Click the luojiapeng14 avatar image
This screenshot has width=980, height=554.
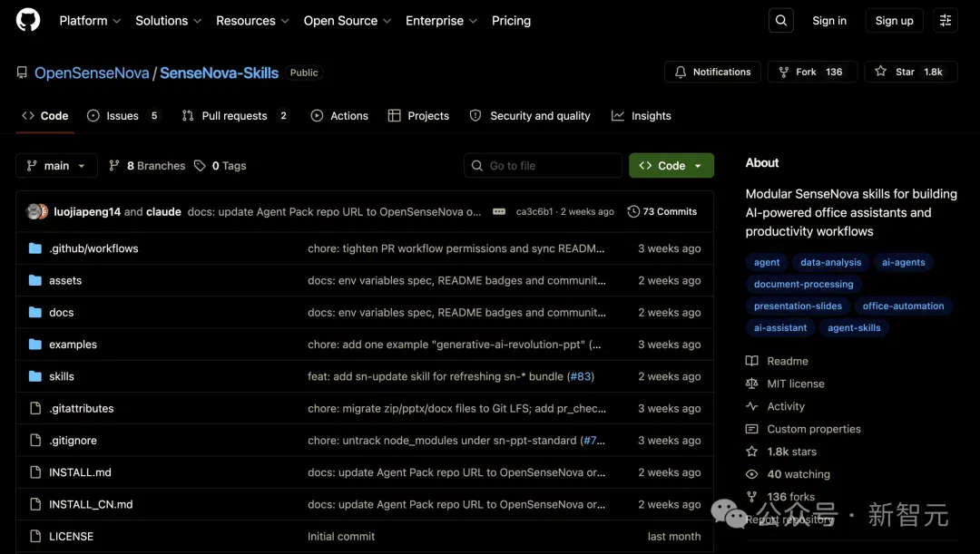(x=34, y=212)
